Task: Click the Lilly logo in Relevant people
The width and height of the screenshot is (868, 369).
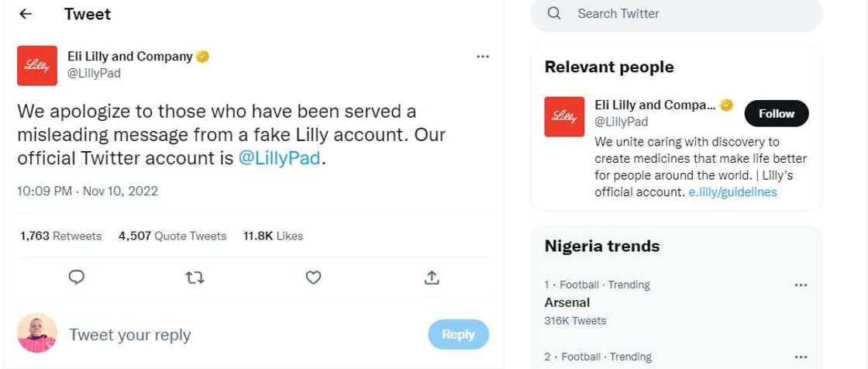Action: click(563, 116)
